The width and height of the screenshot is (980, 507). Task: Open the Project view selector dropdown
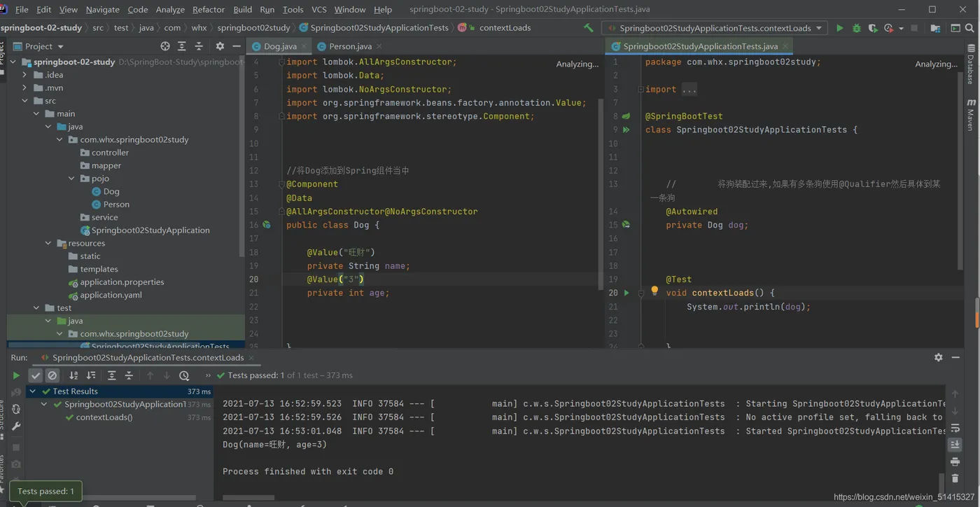(38, 46)
